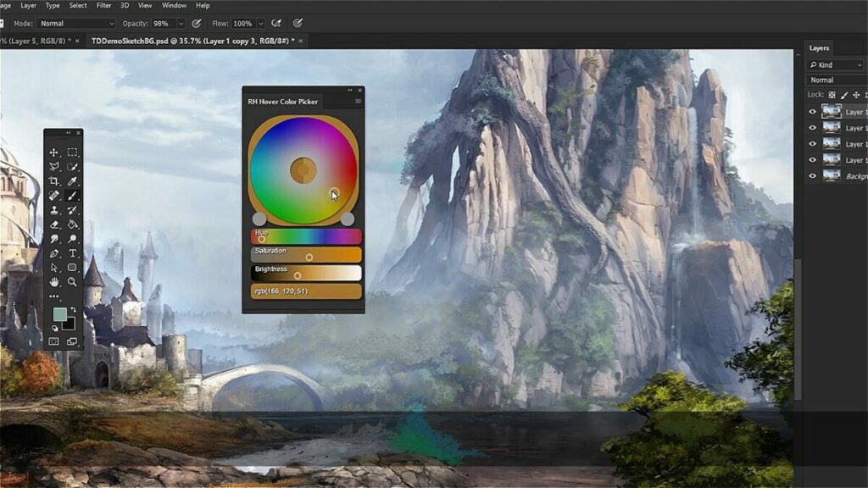This screenshot has height=488, width=868.
Task: Enable lock transparent pixels on the layer
Action: coord(832,95)
